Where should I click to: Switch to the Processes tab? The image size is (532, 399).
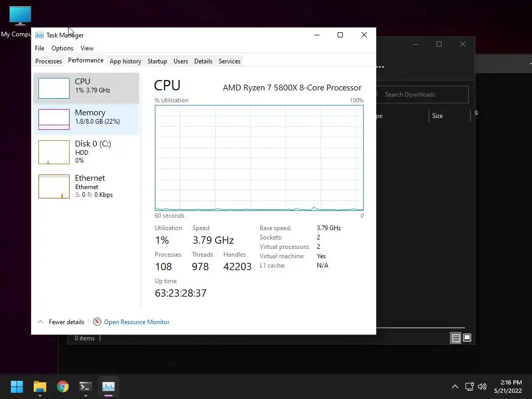pos(48,61)
